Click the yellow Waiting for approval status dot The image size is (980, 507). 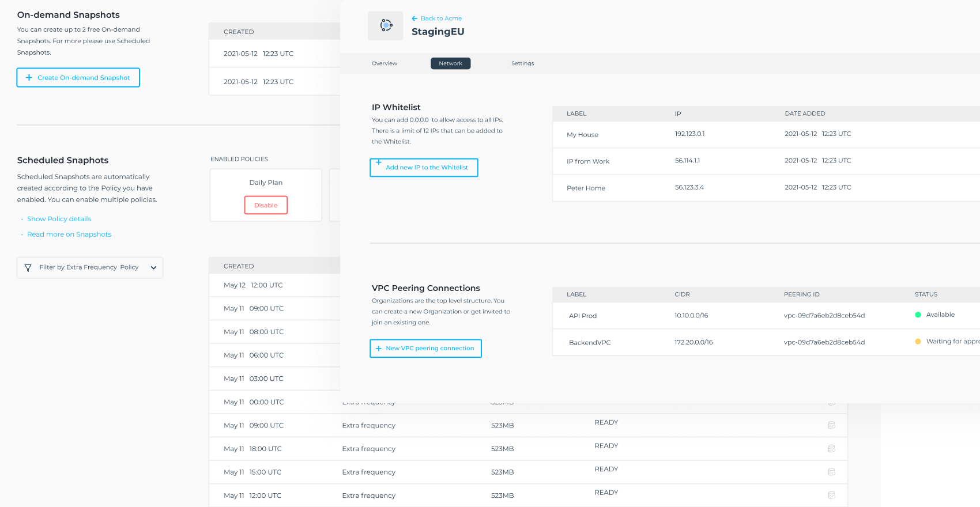coord(918,342)
